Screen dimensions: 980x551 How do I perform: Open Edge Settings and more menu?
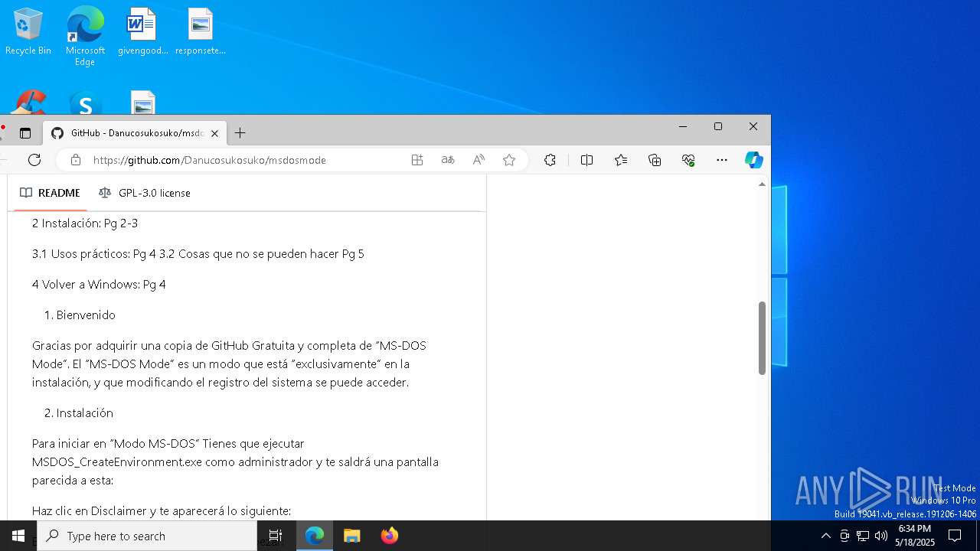[x=722, y=160]
